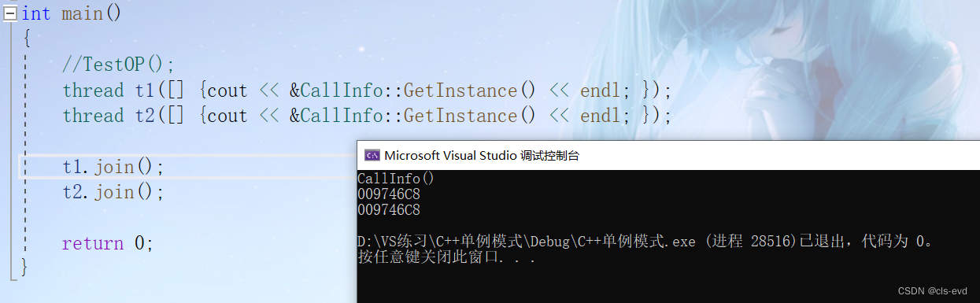Click CallInfo in the t2 lambda
Viewport: 980px width, 303px height.
point(342,116)
